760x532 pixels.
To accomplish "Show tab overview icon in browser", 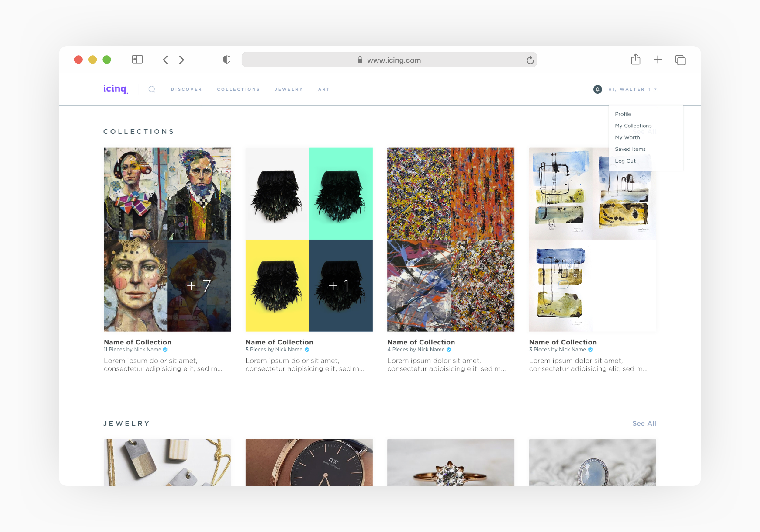I will [680, 60].
